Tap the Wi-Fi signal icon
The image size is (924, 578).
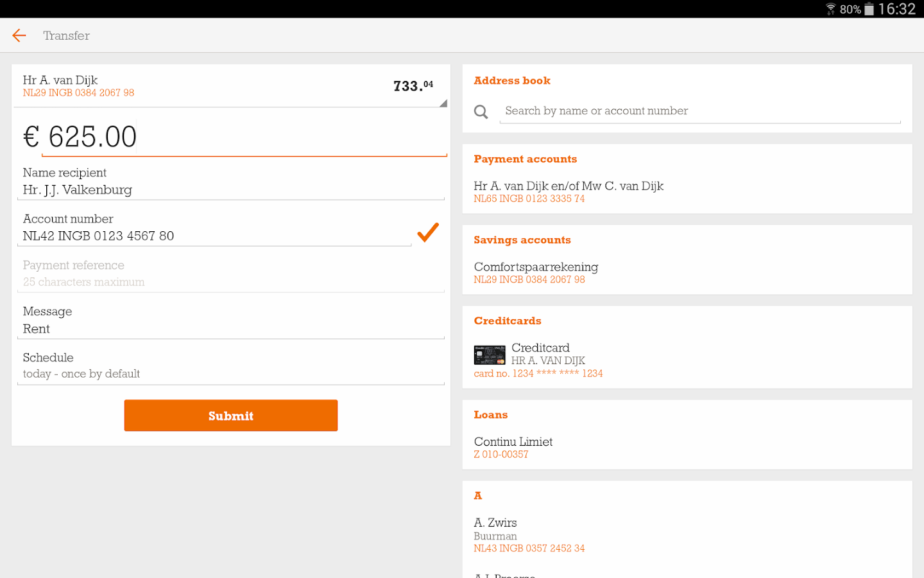click(830, 9)
